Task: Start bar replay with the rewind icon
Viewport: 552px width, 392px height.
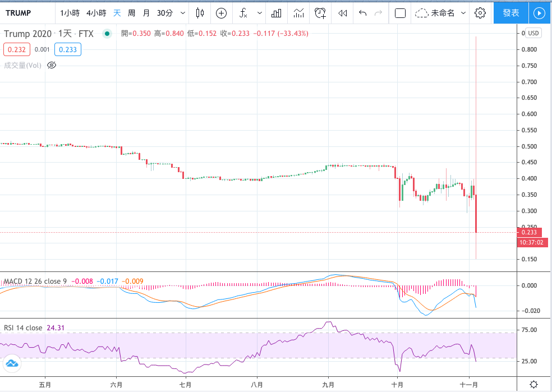Action: point(342,13)
